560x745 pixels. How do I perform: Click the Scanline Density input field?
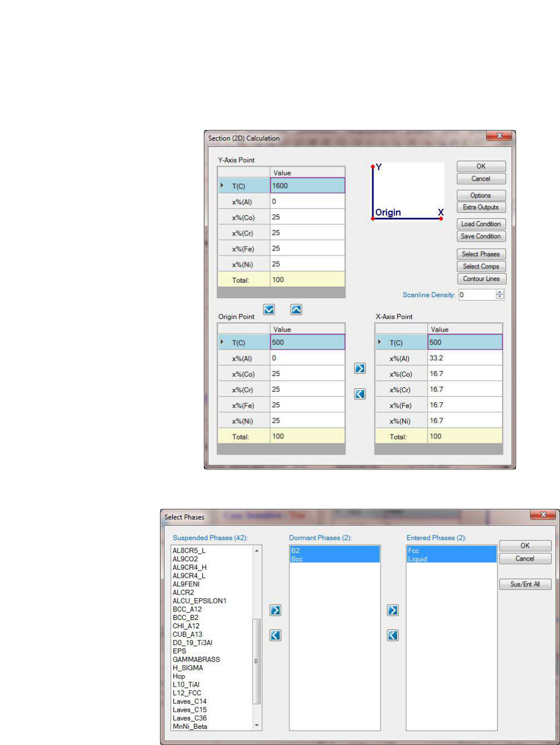coord(477,294)
